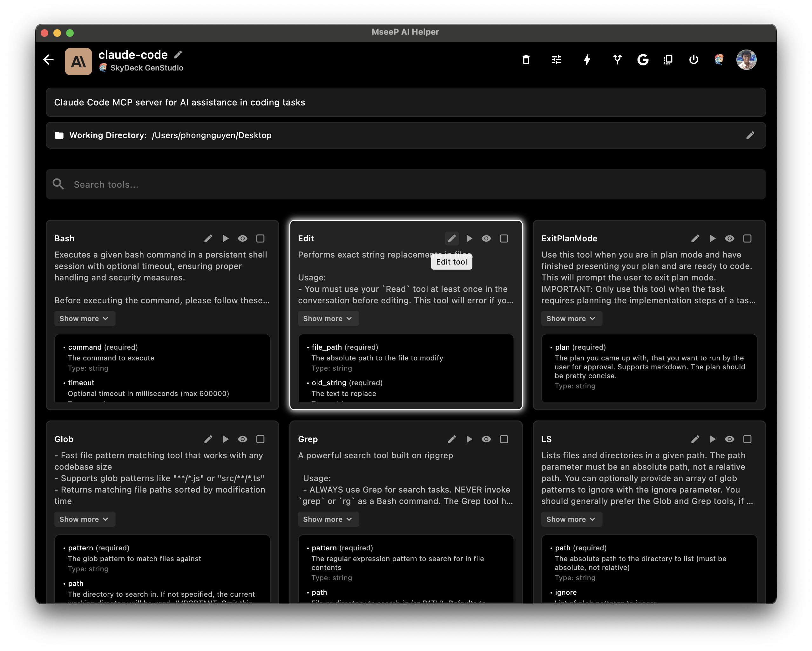Click the trash delete icon in header
Image resolution: width=812 pixels, height=651 pixels.
526,59
